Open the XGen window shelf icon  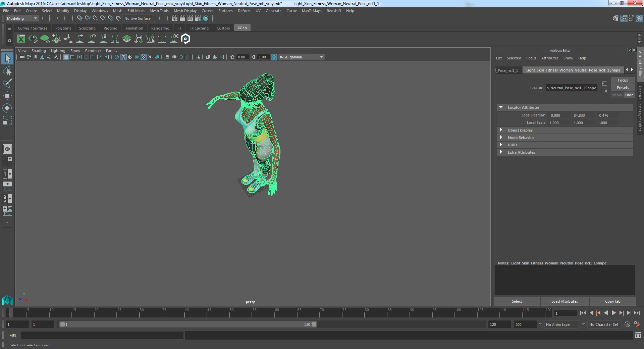click(x=21, y=39)
